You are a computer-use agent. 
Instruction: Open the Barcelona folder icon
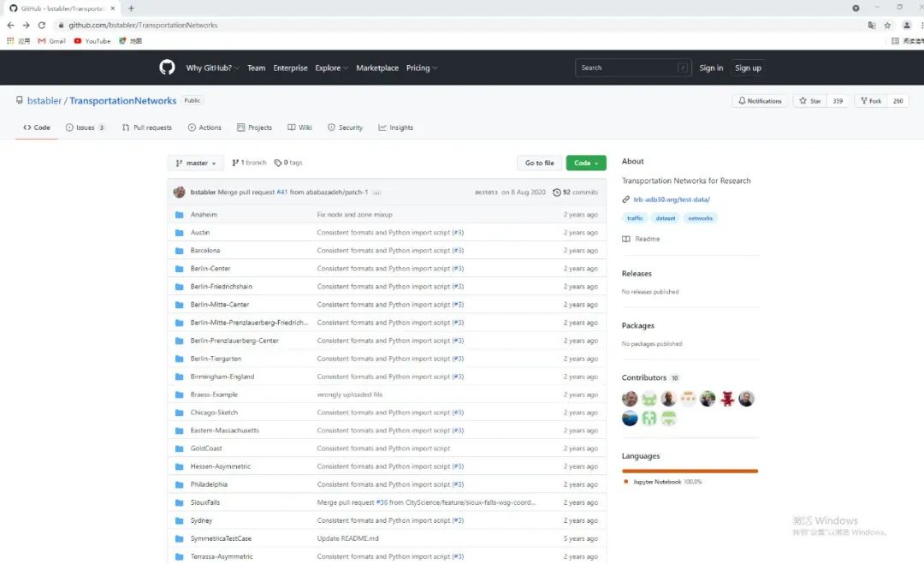click(x=179, y=251)
